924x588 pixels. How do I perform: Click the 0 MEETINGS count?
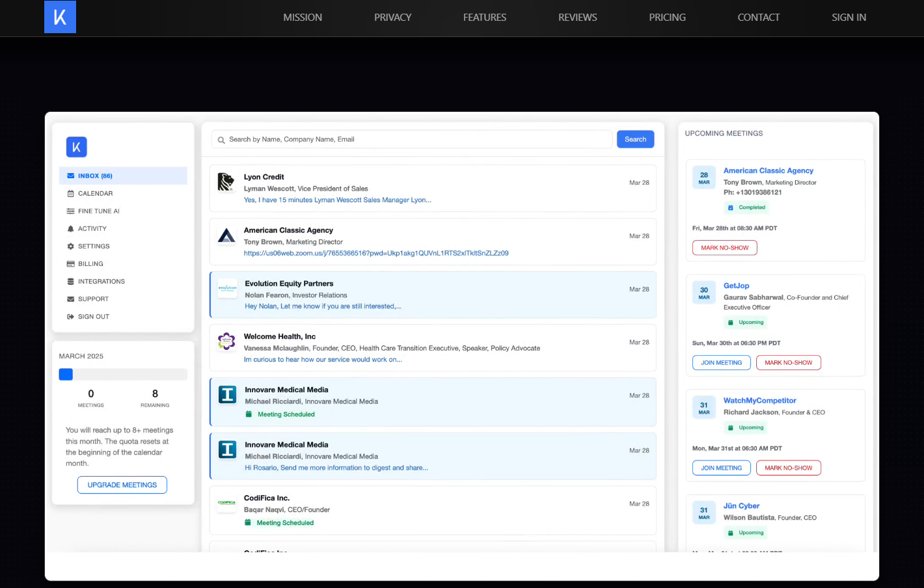coord(91,398)
